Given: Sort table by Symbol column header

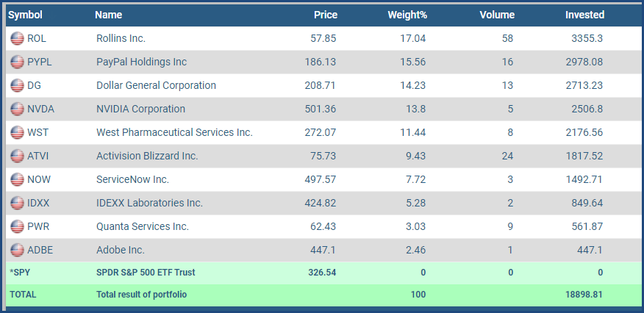Looking at the screenshot, I should coord(25,15).
